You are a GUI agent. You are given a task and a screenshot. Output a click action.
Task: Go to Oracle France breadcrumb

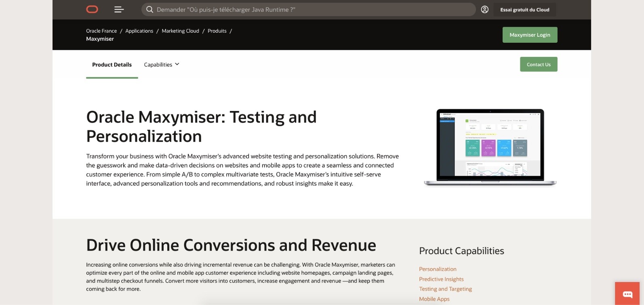click(101, 31)
